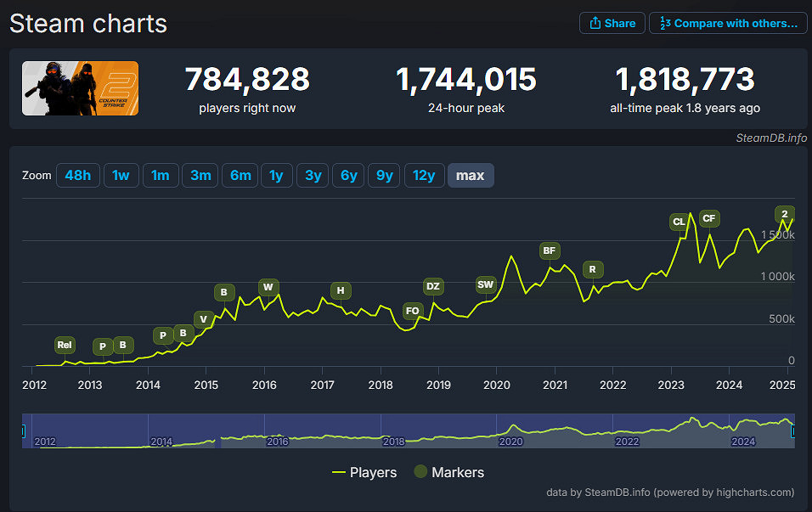This screenshot has width=812, height=512.
Task: Select the BF marker near 2021
Action: (550, 250)
